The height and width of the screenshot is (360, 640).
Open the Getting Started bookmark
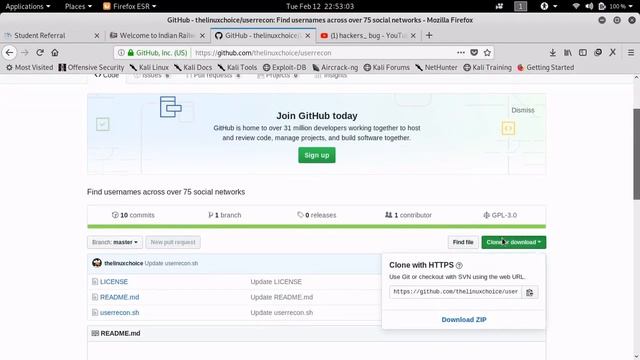tap(545, 67)
